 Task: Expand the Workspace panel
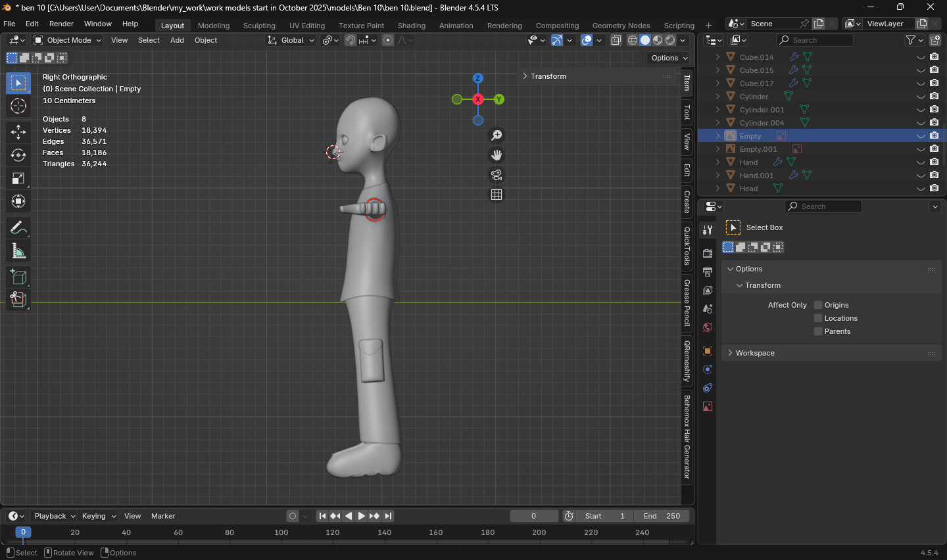755,353
